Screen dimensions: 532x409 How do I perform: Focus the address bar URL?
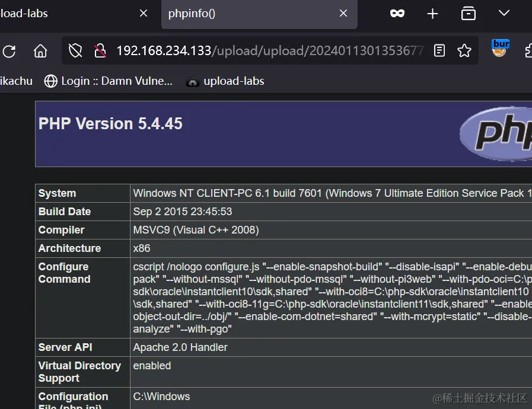coord(270,51)
